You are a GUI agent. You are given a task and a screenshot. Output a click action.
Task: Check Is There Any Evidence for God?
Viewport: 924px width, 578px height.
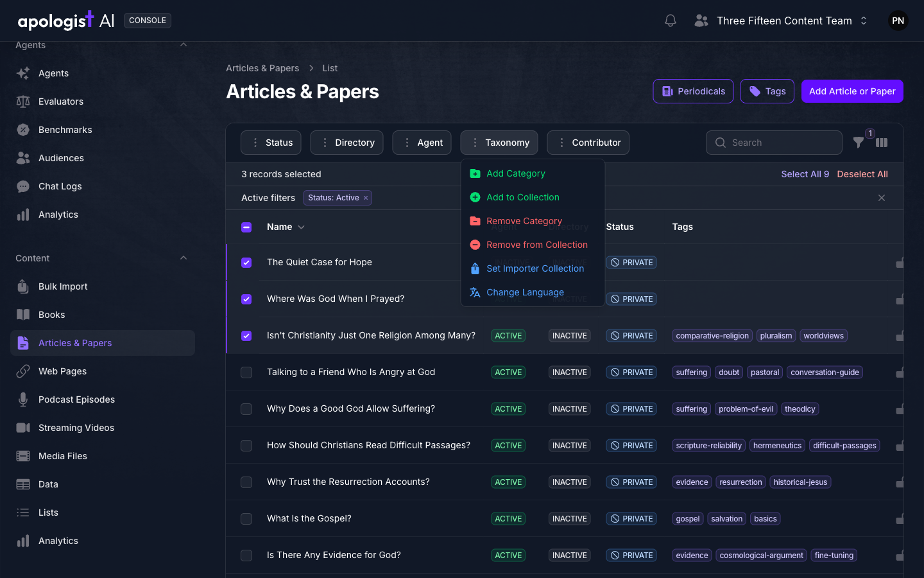246,556
